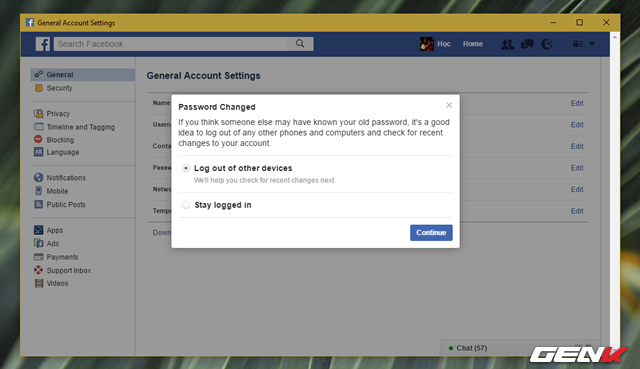Open the Language settings label
This screenshot has height=369, width=640.
(63, 152)
